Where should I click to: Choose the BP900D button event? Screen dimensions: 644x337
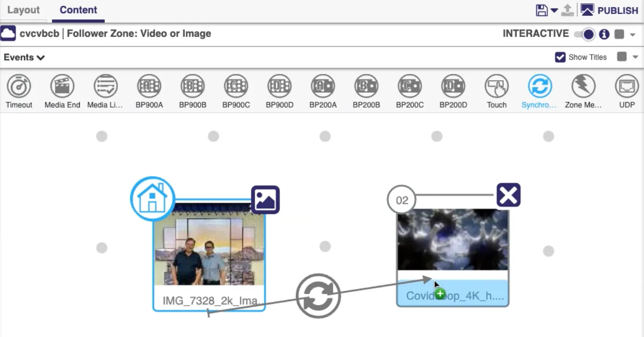tap(280, 86)
